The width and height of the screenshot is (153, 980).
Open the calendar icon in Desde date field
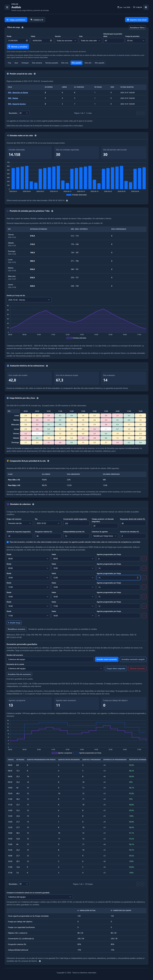click(27, 40)
